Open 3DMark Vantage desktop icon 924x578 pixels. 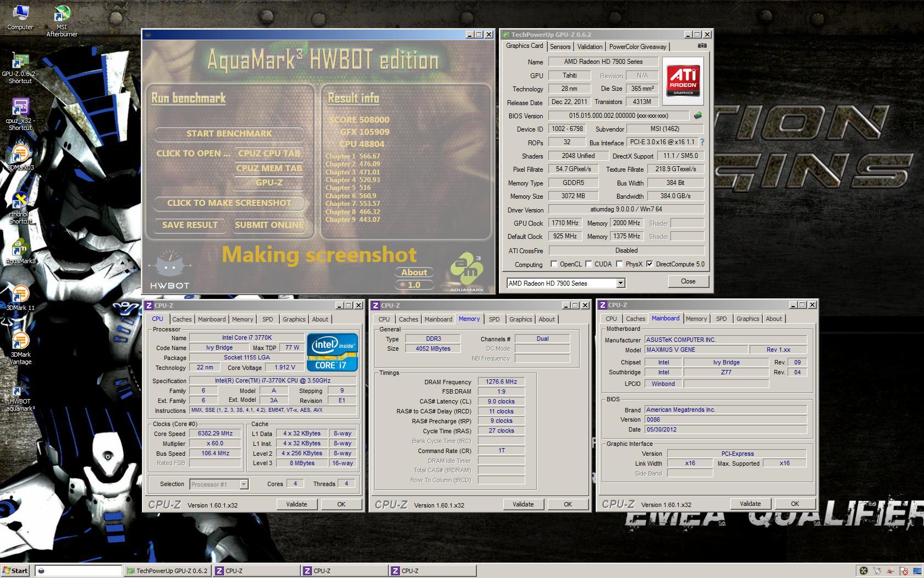[x=20, y=348]
